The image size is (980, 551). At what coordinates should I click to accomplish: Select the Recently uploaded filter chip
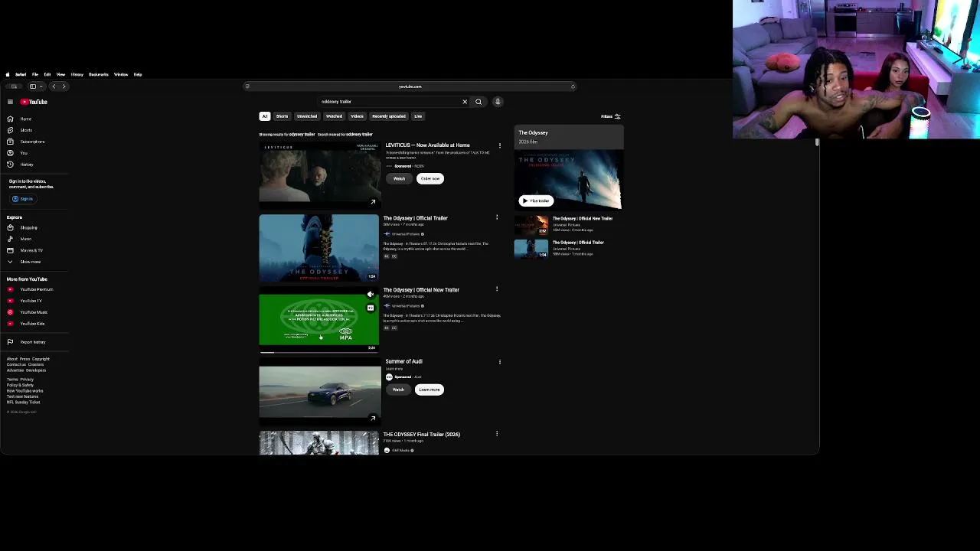point(389,116)
